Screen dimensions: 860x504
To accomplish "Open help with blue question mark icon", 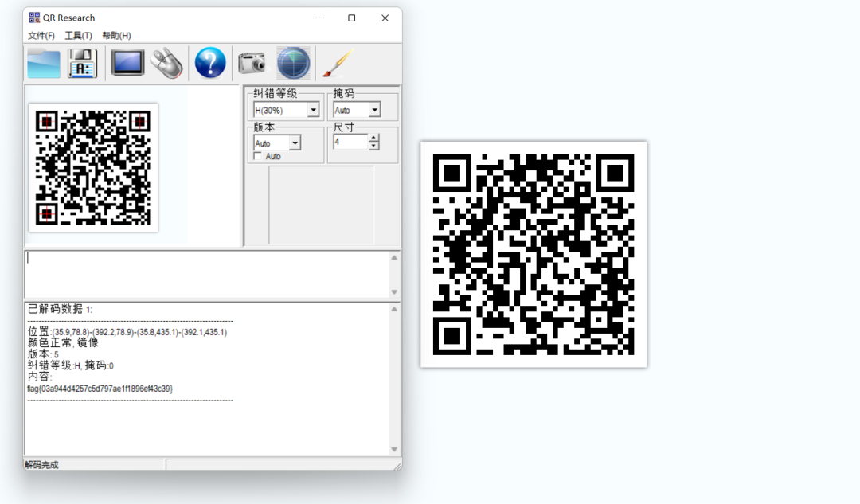I will 210,63.
